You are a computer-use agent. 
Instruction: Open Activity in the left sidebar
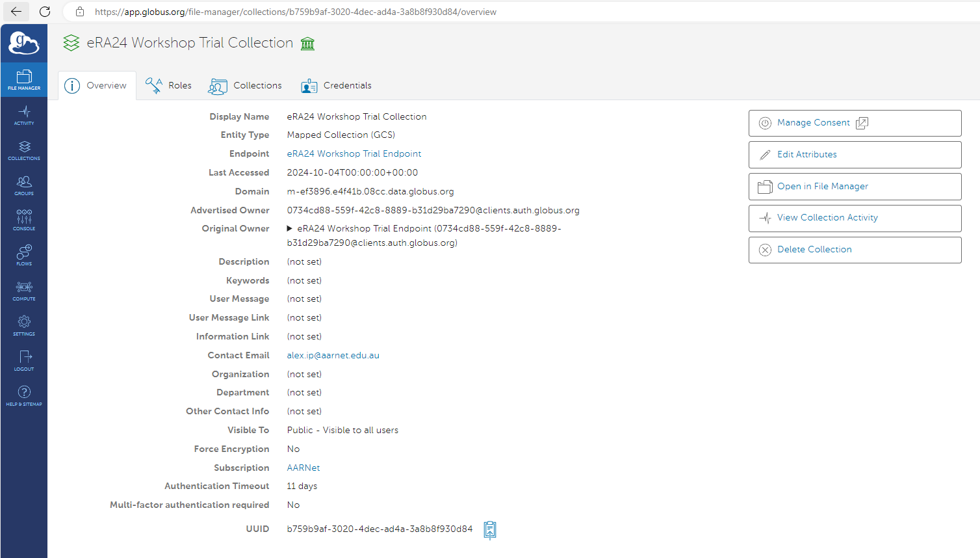(24, 115)
